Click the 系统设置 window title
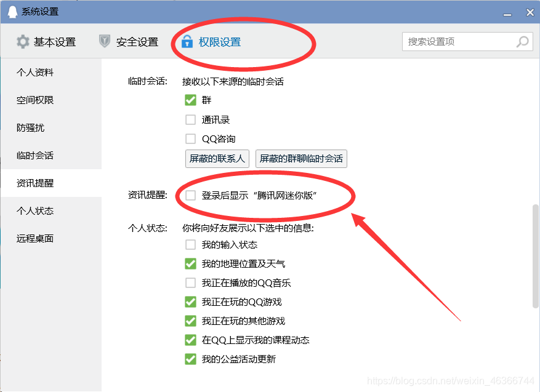540x392 pixels. [40, 12]
